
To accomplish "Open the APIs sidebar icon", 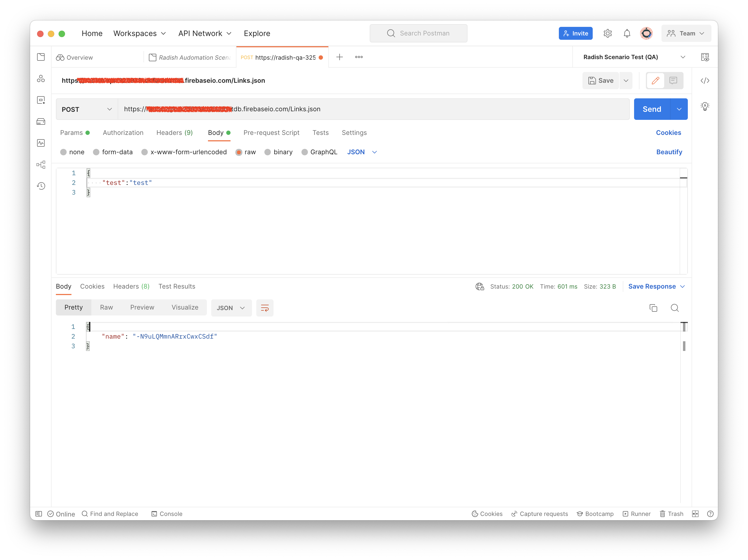I will [x=41, y=78].
